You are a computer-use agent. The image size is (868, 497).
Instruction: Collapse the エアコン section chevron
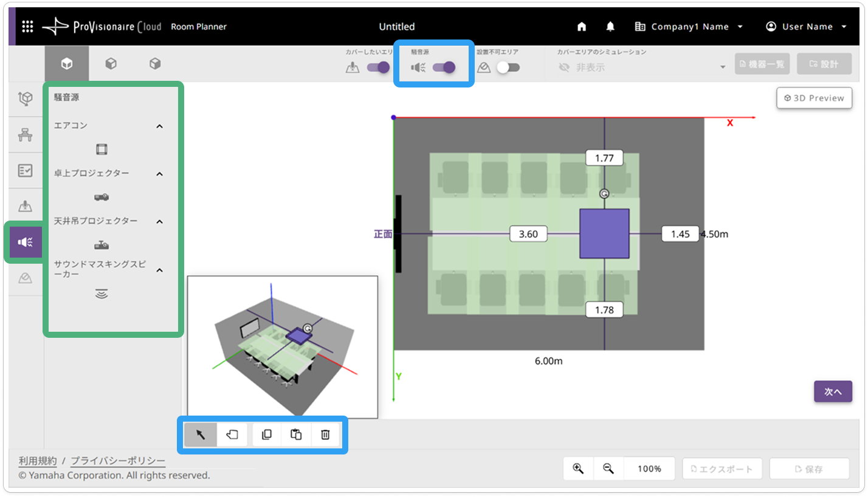pyautogui.click(x=160, y=126)
